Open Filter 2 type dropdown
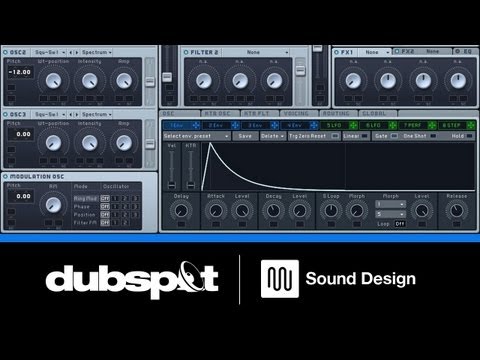This screenshot has width=480, height=360. [x=256, y=52]
